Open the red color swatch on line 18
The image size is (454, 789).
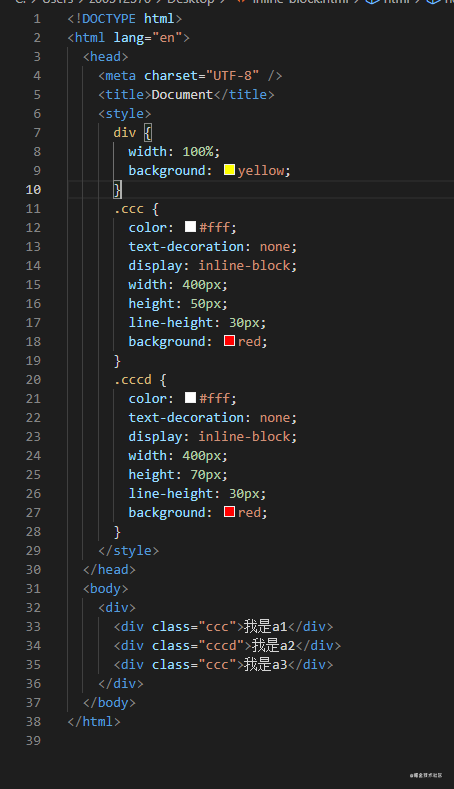click(x=230, y=341)
